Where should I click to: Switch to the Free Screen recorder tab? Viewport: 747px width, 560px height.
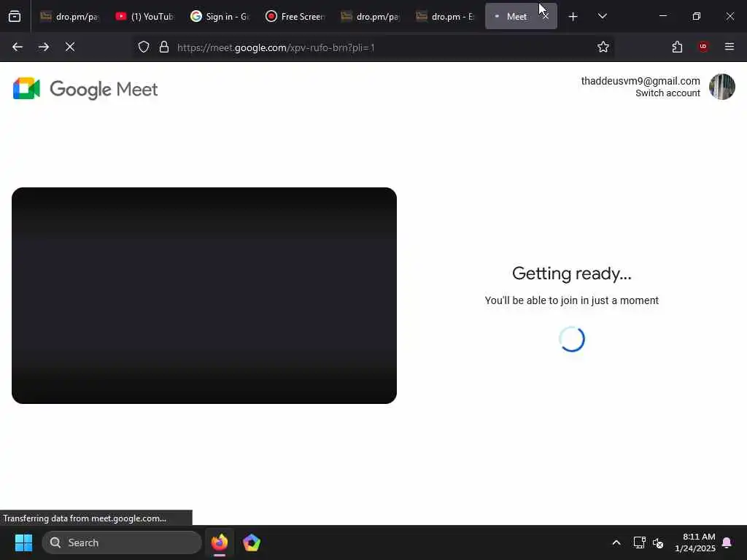pyautogui.click(x=295, y=17)
